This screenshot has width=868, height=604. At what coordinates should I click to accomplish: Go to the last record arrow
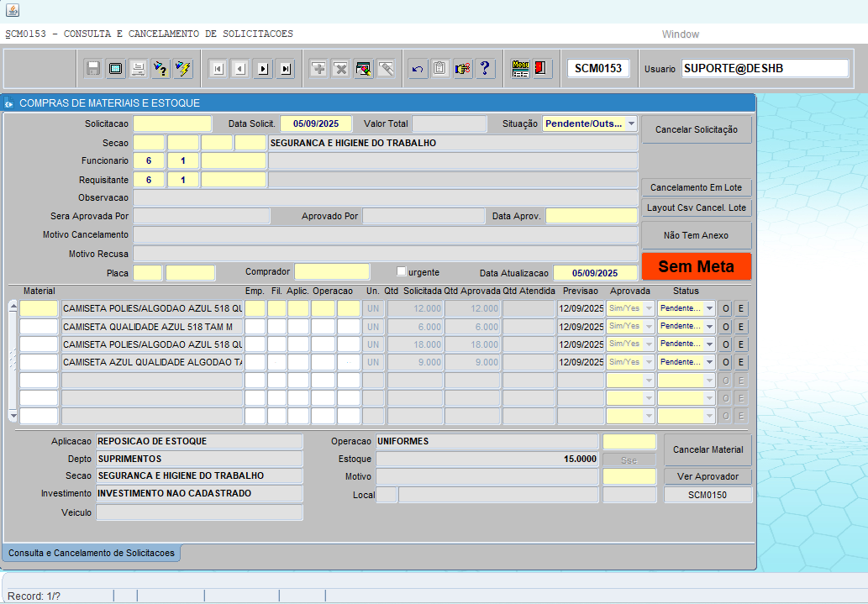click(286, 69)
